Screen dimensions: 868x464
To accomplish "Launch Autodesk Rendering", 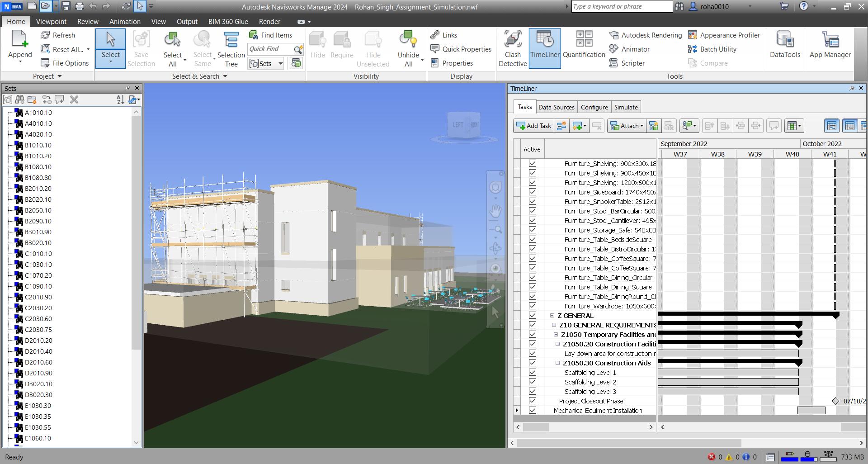I will pyautogui.click(x=646, y=35).
